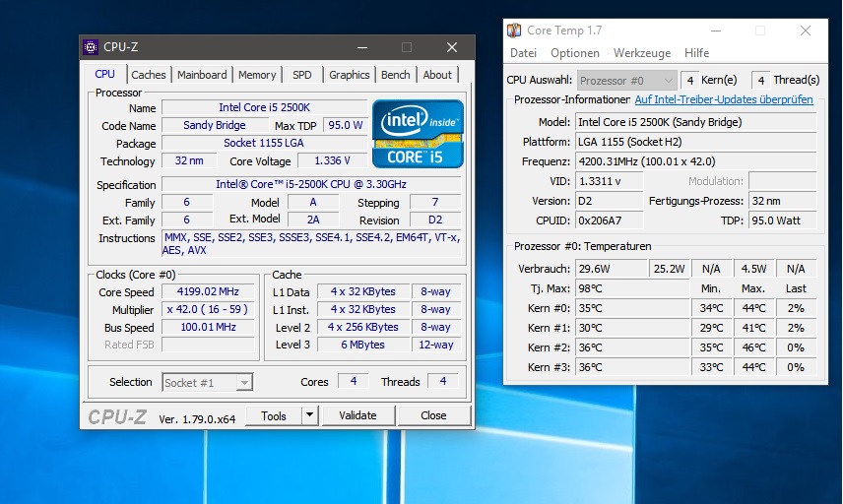The height and width of the screenshot is (504, 843).
Task: Click the Model field in Core Temp
Action: [695, 122]
